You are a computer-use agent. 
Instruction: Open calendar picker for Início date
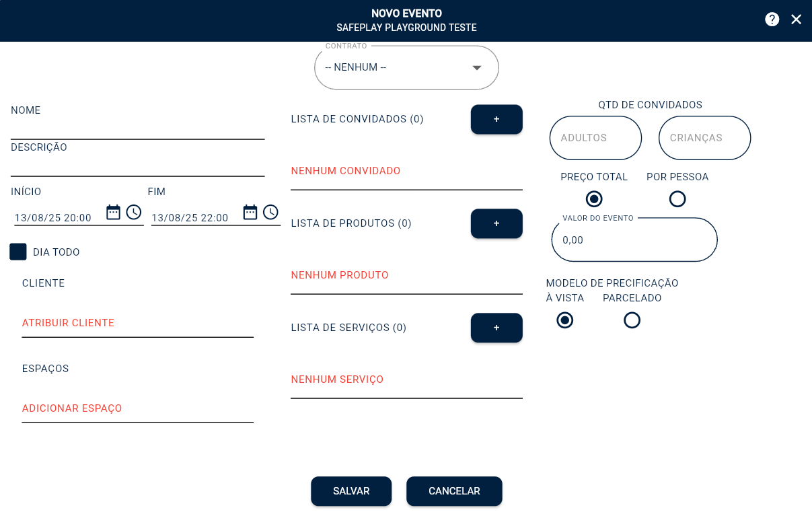point(113,213)
